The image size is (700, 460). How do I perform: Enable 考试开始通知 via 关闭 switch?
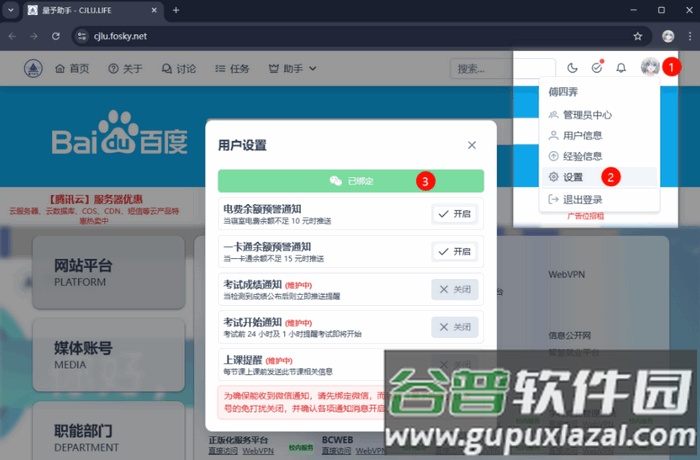pyautogui.click(x=455, y=327)
